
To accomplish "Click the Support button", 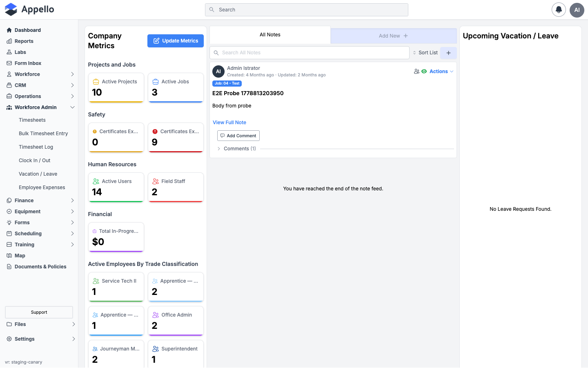I will coord(39,312).
